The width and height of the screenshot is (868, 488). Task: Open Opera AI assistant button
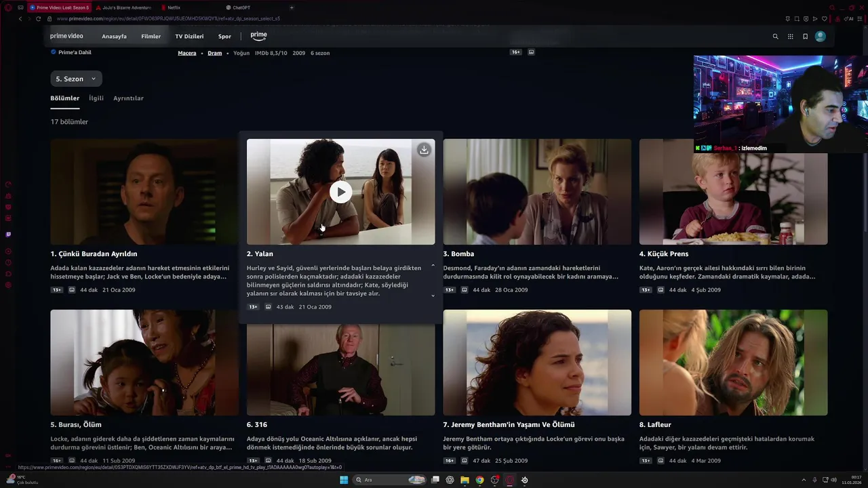pos(850,18)
